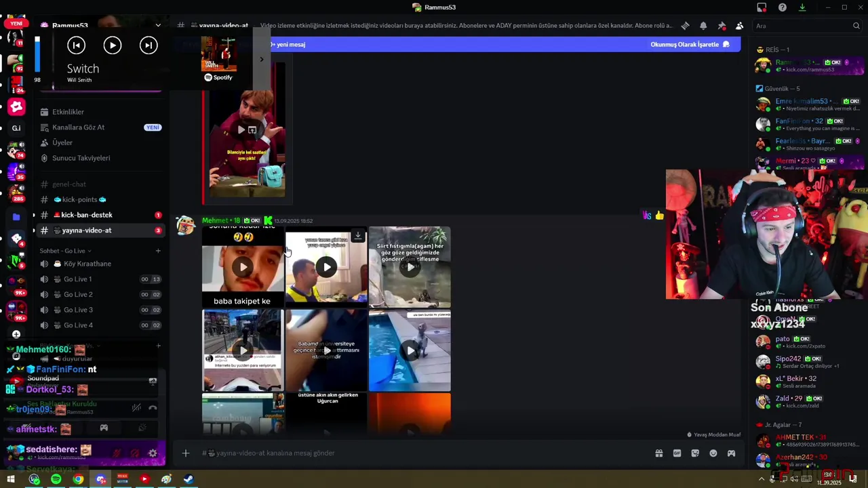
Task: Skip to next track in media overlay
Action: point(149,45)
